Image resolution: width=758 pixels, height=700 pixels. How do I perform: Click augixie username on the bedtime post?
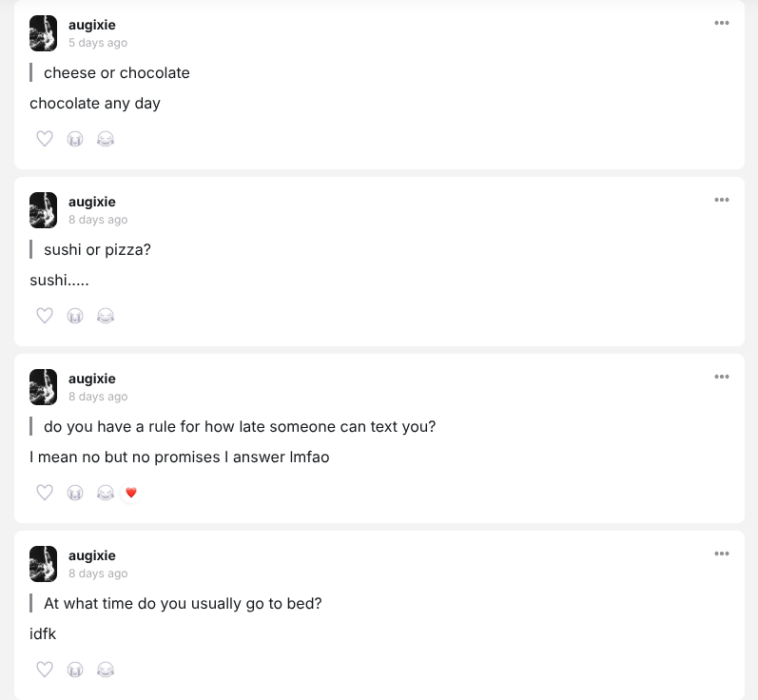pyautogui.click(x=92, y=555)
